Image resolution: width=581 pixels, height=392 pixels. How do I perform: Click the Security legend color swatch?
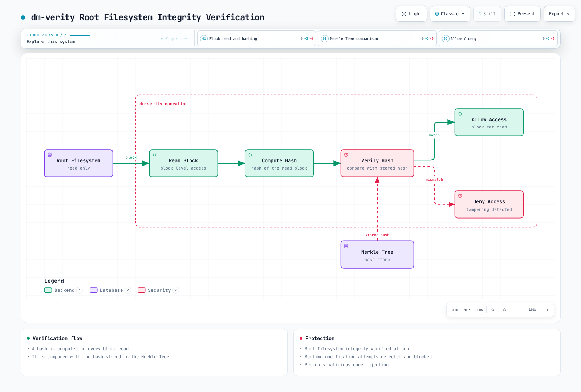point(142,290)
